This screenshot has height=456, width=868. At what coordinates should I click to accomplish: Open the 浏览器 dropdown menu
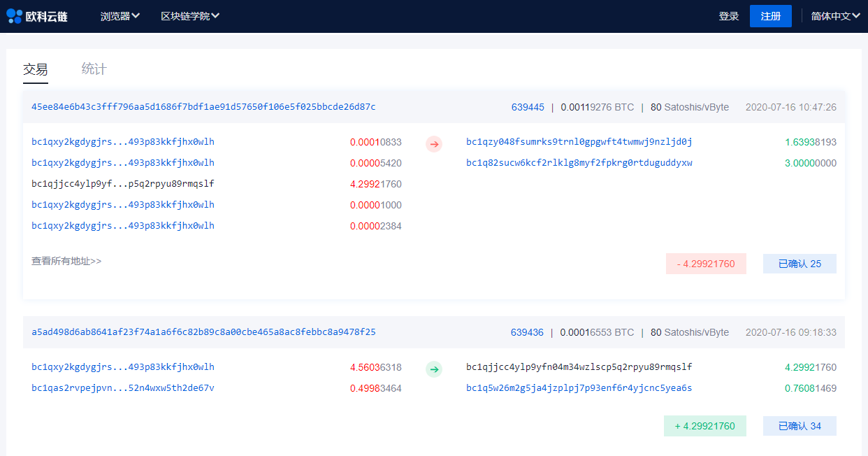(120, 16)
